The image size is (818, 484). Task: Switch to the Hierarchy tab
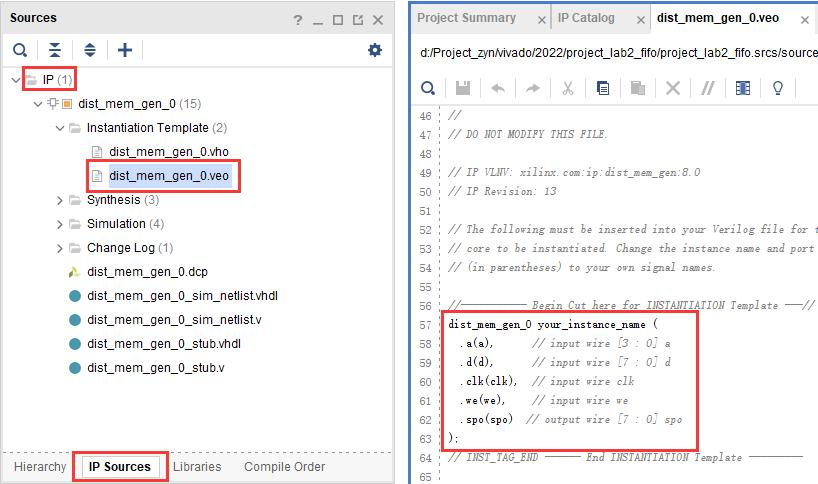point(40,467)
